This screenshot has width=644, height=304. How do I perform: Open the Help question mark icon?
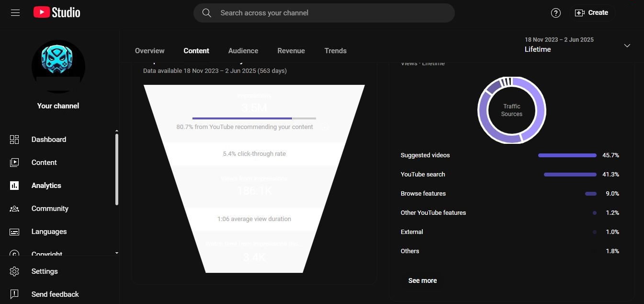click(x=555, y=13)
